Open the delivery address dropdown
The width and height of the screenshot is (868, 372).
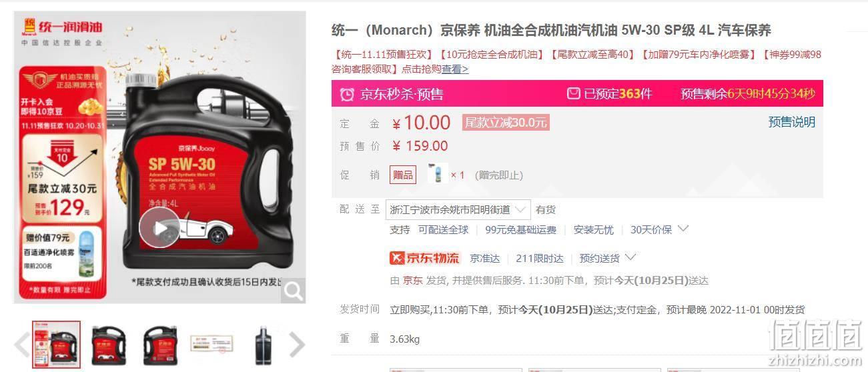458,209
